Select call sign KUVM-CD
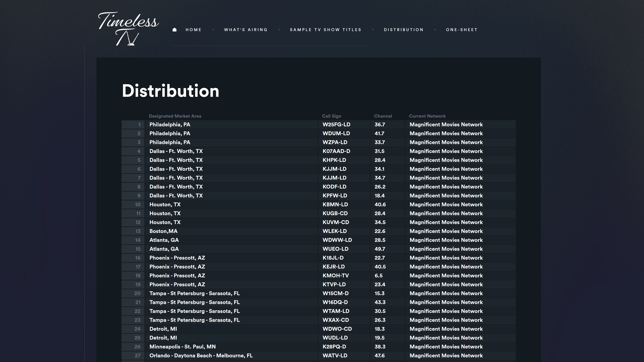Screen dimensions: 644x362 [x=336, y=222]
